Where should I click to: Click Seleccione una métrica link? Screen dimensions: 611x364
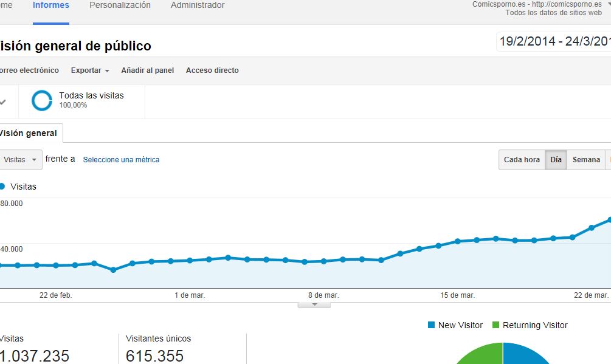pos(121,160)
